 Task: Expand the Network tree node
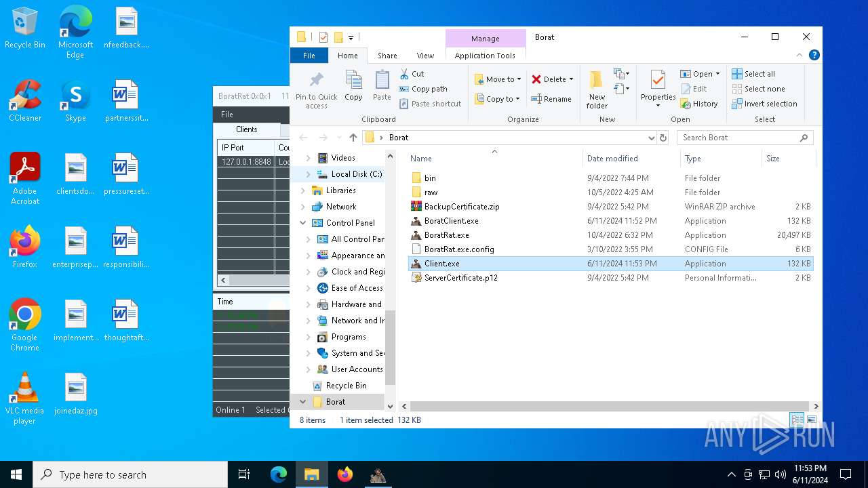[x=302, y=207]
